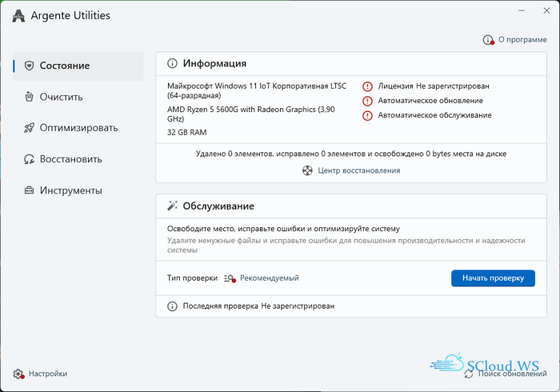Click the scan-type icon before Рекомендуемый

[230, 278]
